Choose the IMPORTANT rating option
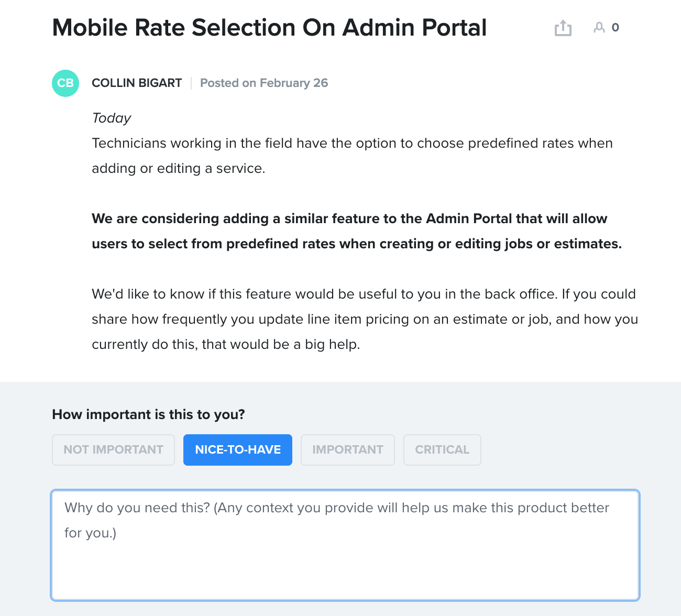The image size is (681, 616). [348, 449]
